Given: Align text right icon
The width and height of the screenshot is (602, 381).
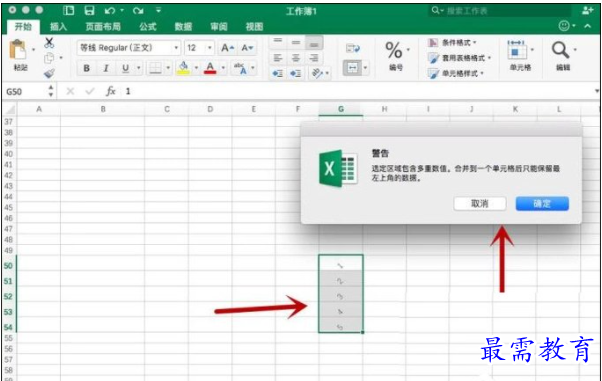Looking at the screenshot, I should [314, 58].
